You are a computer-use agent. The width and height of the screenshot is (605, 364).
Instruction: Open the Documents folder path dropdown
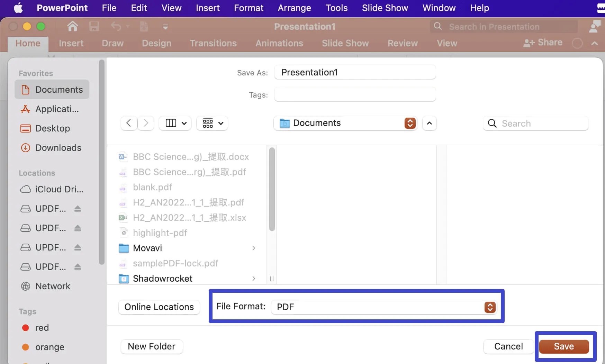point(409,123)
